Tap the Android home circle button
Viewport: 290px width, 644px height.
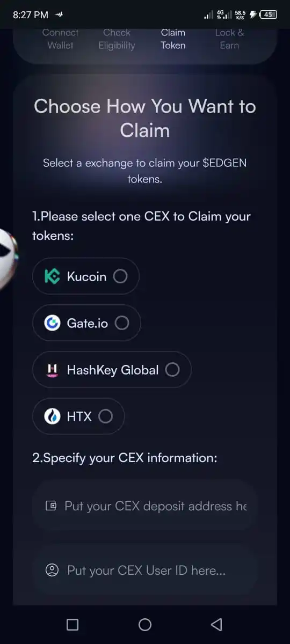[x=144, y=624]
